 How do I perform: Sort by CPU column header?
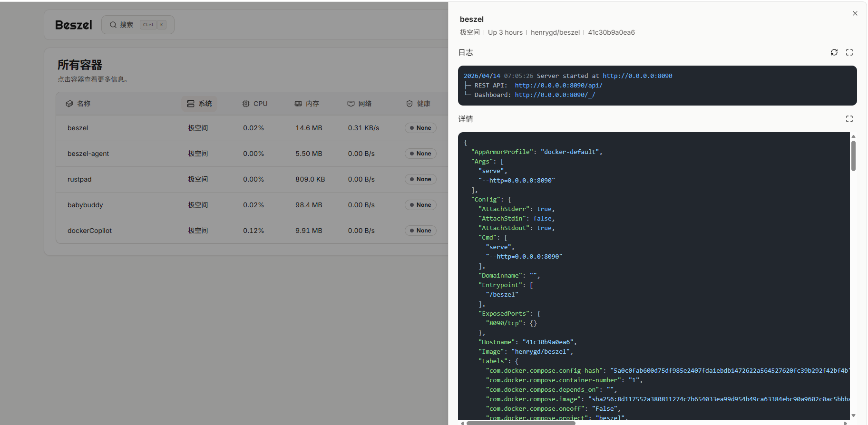click(x=255, y=104)
